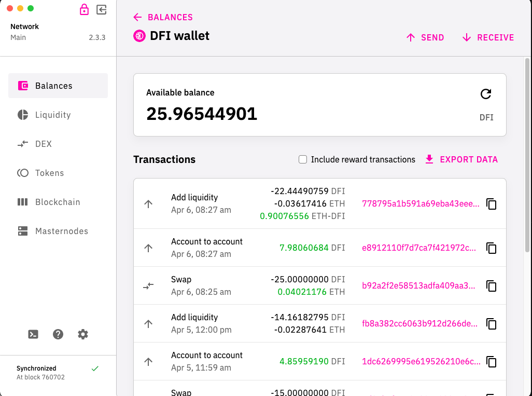Image resolution: width=532 pixels, height=396 pixels.
Task: Click up arrow of 4.85959190 DFI transaction
Action: click(148, 362)
